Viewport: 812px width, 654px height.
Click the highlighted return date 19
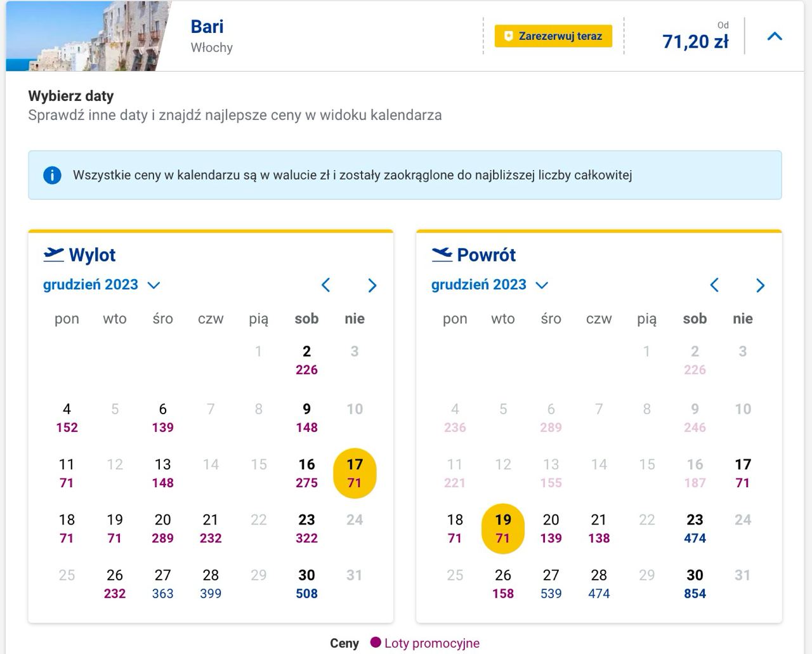[503, 529]
